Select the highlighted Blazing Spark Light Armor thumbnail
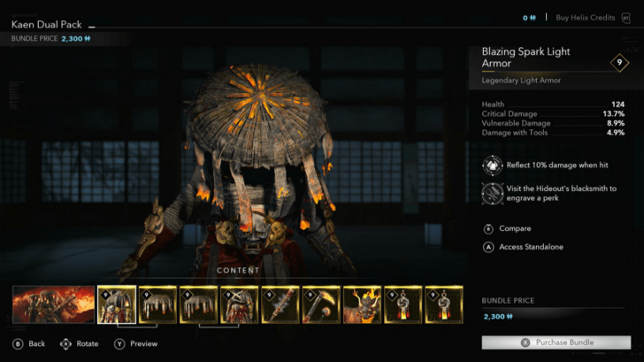 [117, 304]
